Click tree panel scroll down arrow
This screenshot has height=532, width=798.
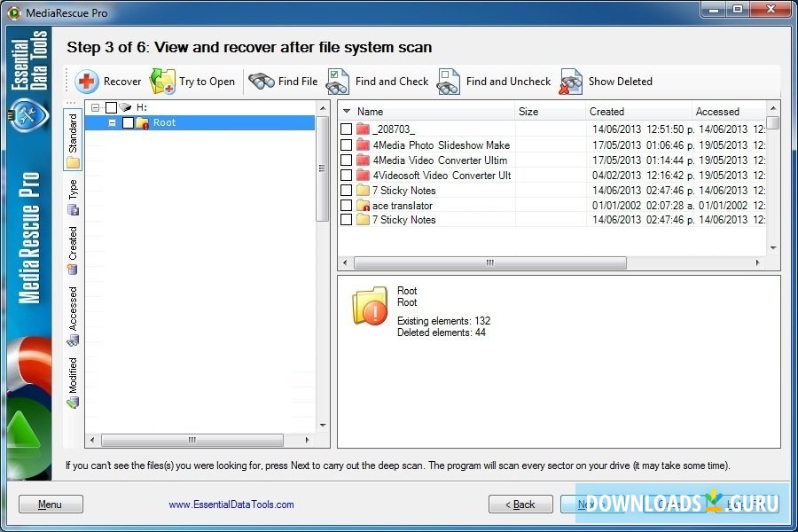pos(323,425)
